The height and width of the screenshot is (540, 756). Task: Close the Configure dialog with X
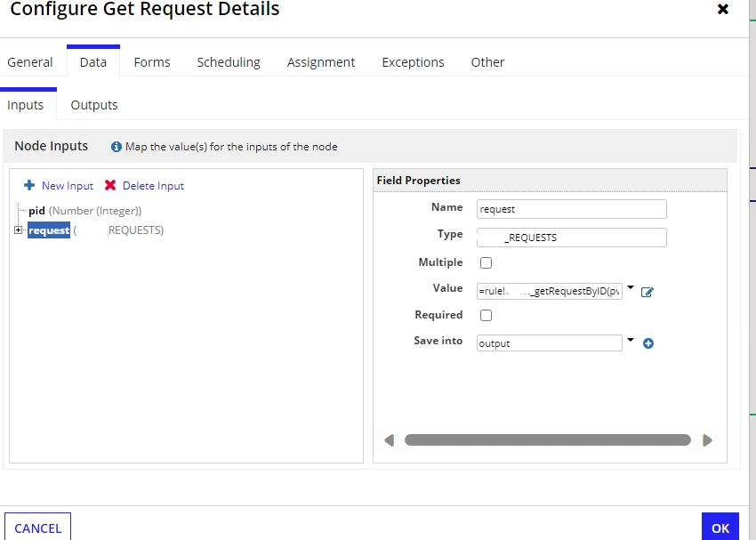723,9
